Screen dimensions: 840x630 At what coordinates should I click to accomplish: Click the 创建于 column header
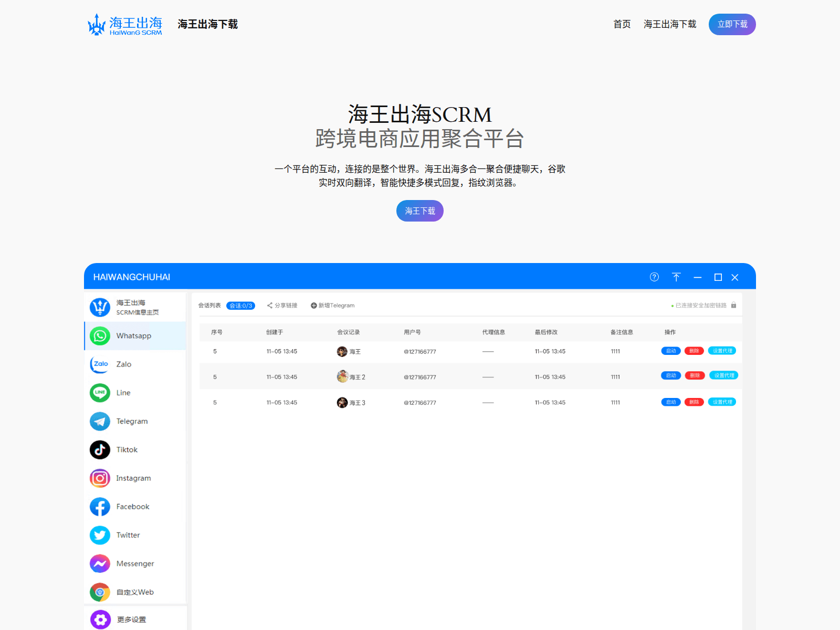click(x=275, y=332)
